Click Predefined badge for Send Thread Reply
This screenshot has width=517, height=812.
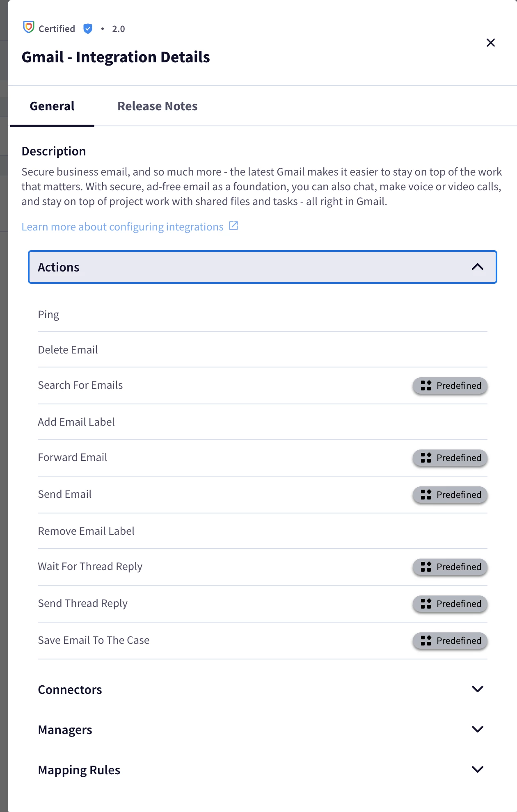tap(450, 604)
